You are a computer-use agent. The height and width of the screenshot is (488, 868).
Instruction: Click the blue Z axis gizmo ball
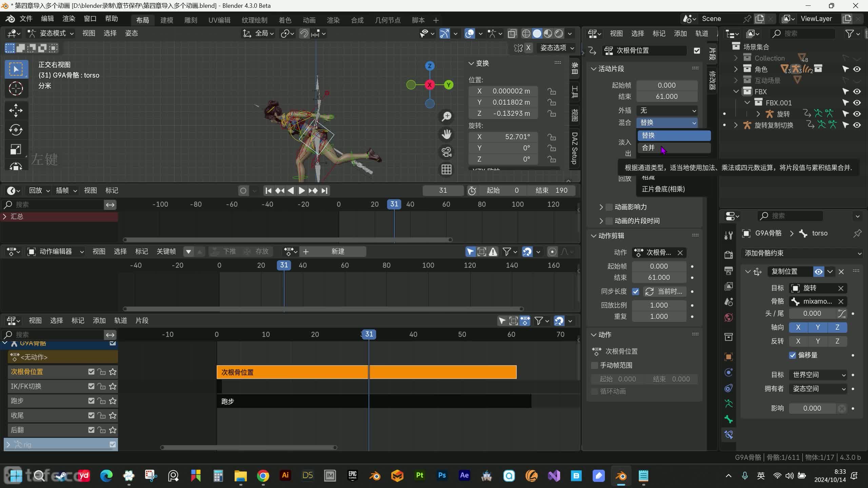(430, 66)
